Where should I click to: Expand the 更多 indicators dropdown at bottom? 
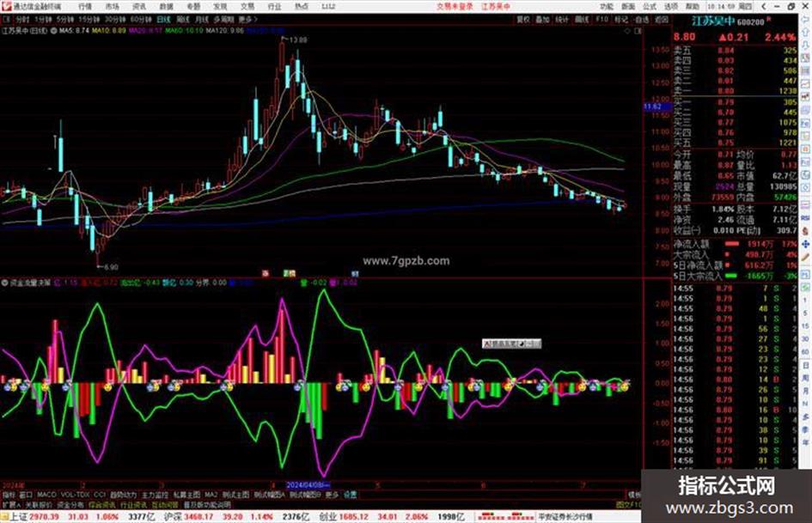point(332,495)
